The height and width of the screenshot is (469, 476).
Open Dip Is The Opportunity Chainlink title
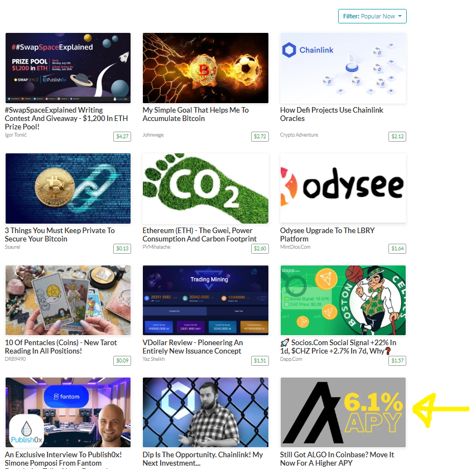pyautogui.click(x=203, y=459)
